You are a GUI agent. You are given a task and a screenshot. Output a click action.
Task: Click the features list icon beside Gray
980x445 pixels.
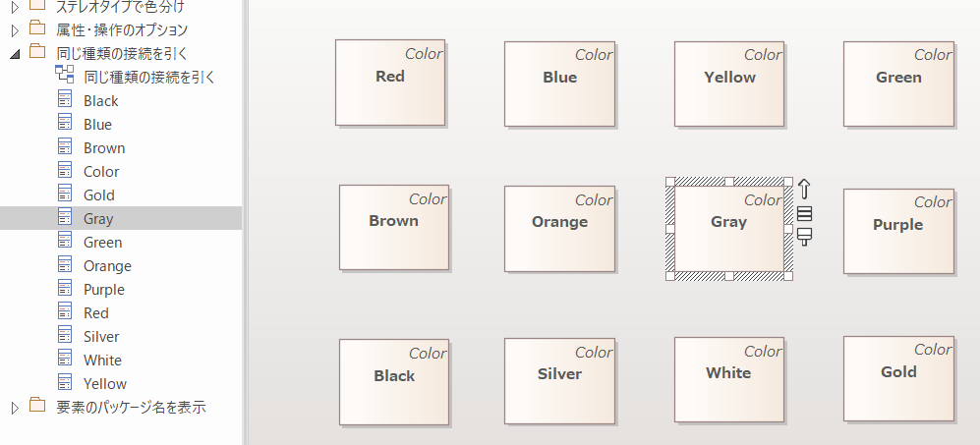click(804, 214)
